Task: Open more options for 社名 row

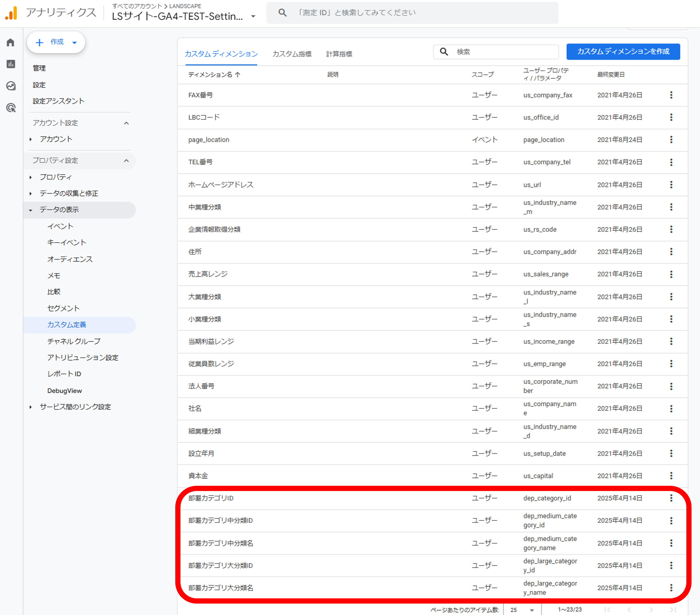Action: (x=671, y=408)
